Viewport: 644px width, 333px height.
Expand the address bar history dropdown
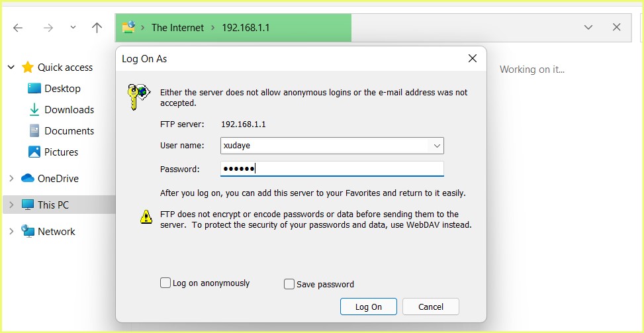tap(588, 28)
